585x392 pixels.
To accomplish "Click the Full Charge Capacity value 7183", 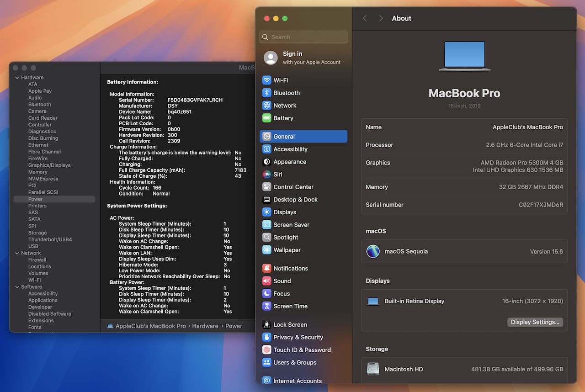I will [240, 170].
